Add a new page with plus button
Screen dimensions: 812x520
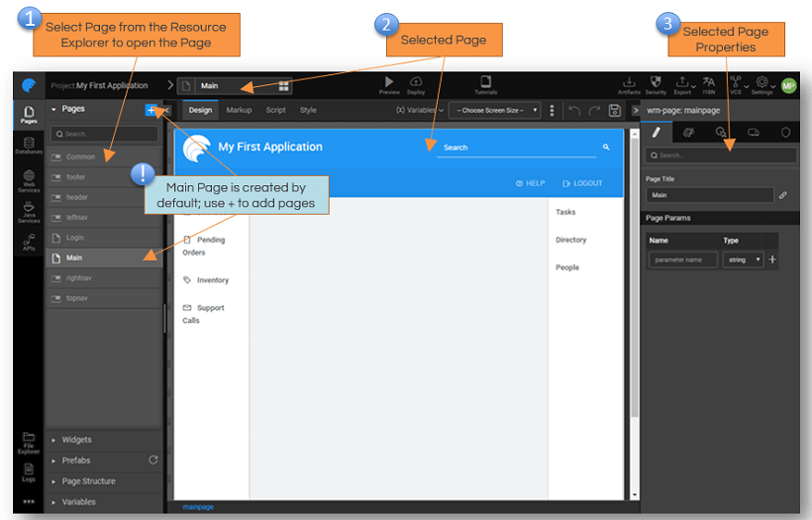(151, 110)
